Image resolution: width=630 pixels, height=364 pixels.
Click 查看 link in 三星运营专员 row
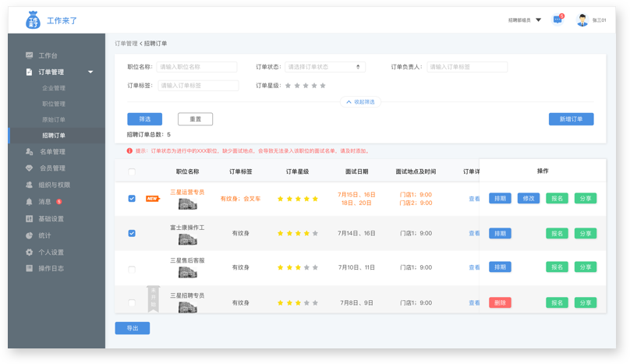coord(474,199)
